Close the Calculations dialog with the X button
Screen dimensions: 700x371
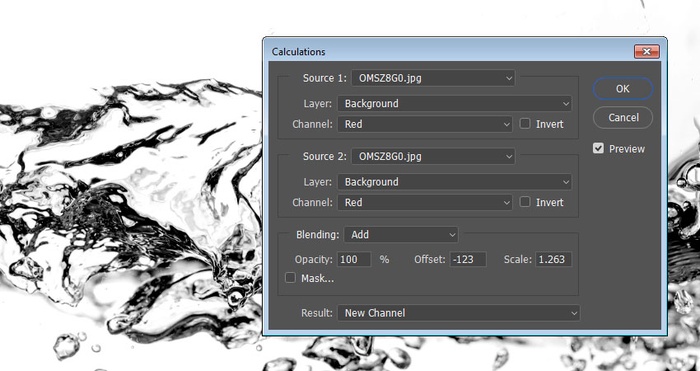pos(646,51)
